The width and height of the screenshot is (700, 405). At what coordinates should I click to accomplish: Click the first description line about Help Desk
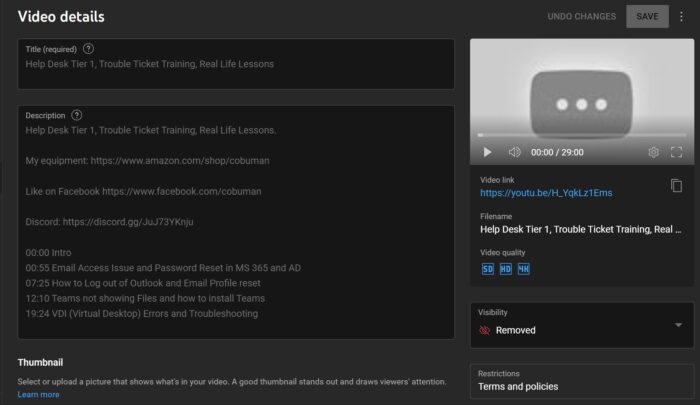pos(151,130)
